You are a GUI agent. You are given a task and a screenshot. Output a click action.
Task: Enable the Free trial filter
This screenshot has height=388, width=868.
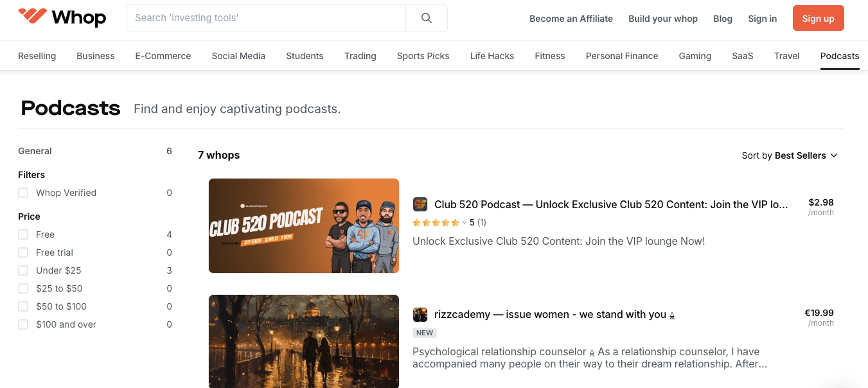[23, 252]
